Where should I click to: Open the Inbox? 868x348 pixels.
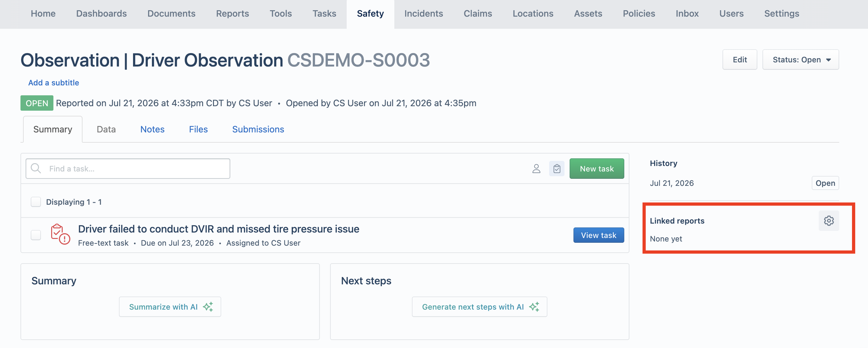pyautogui.click(x=687, y=13)
